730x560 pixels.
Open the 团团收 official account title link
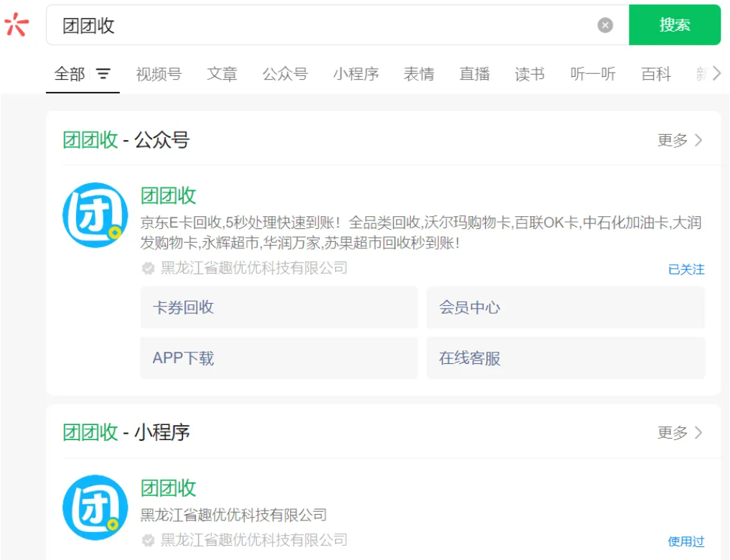[x=168, y=195]
